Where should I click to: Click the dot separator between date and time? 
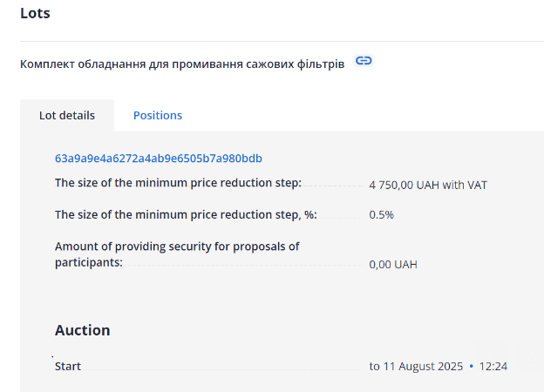point(471,366)
